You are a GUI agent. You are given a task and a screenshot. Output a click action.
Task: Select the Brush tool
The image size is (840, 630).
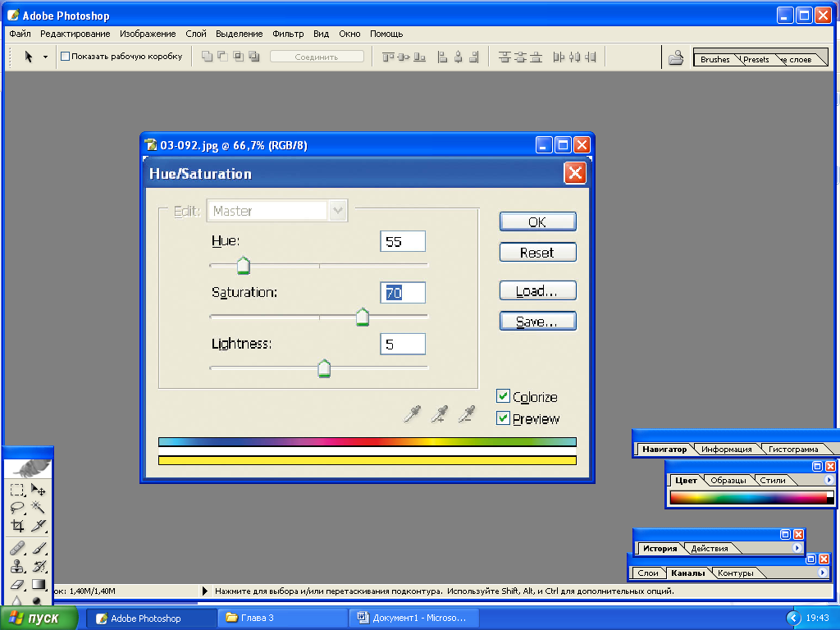38,548
